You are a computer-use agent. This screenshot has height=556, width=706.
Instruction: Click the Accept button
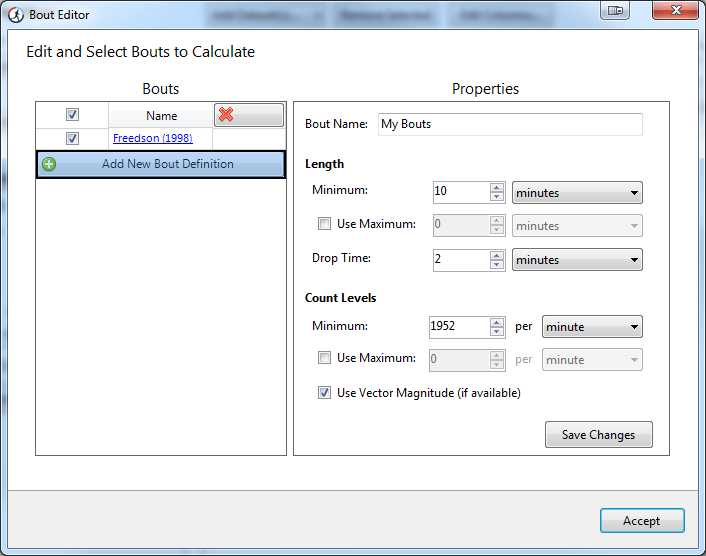(x=641, y=520)
